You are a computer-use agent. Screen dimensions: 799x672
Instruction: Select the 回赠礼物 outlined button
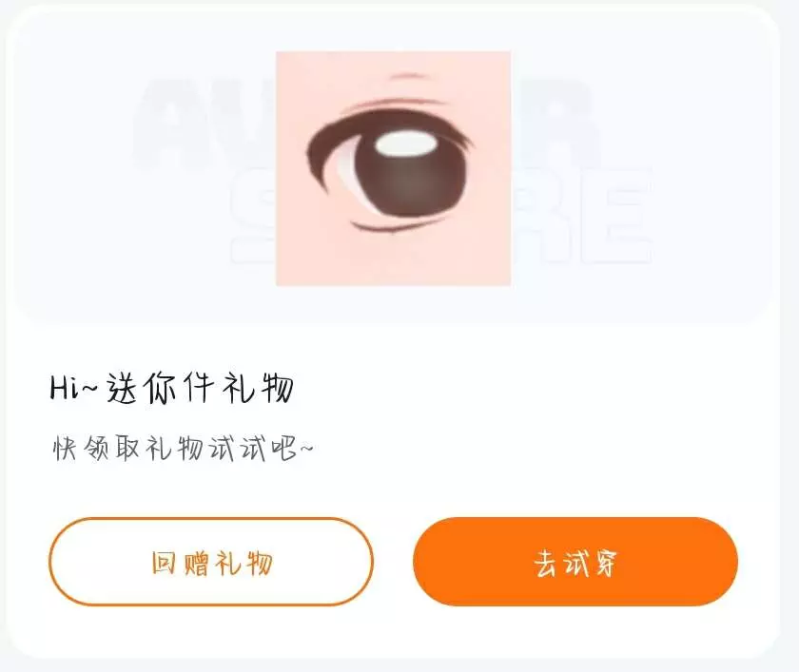[211, 562]
